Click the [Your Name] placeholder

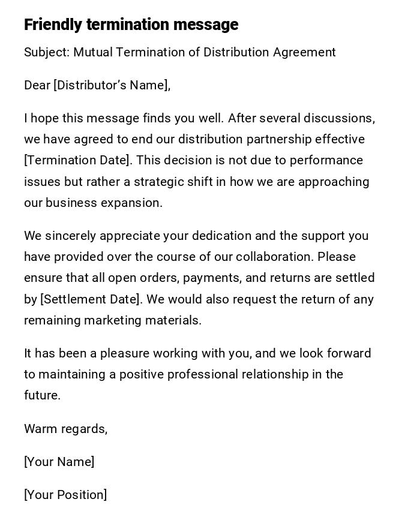click(59, 462)
